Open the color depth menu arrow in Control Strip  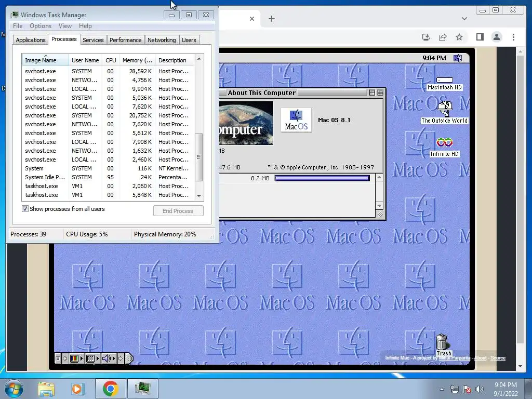82,358
